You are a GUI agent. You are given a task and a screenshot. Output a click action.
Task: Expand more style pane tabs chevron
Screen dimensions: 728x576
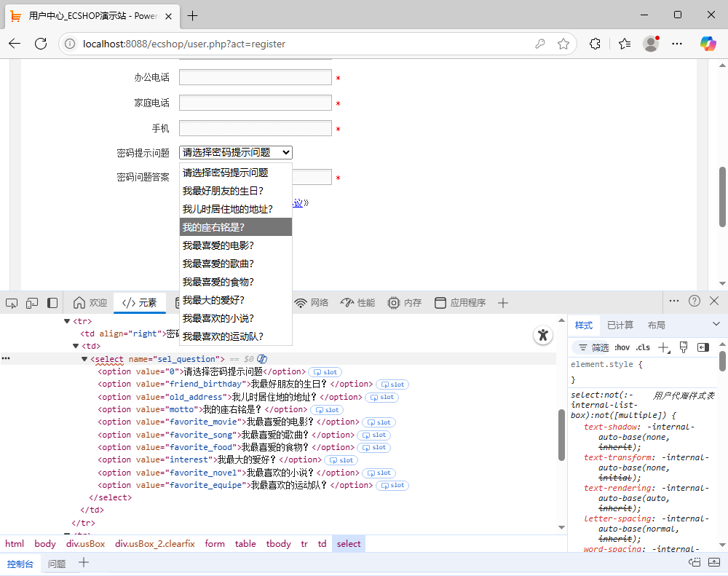(x=716, y=324)
